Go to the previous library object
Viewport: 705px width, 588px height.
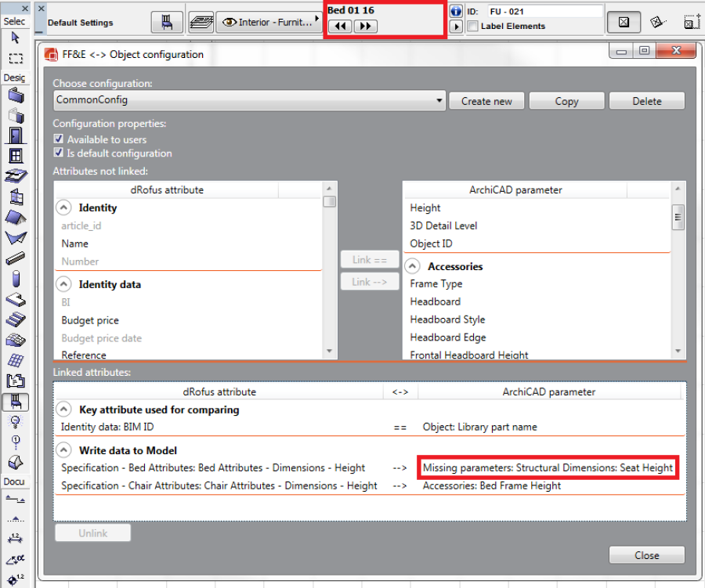[340, 27]
